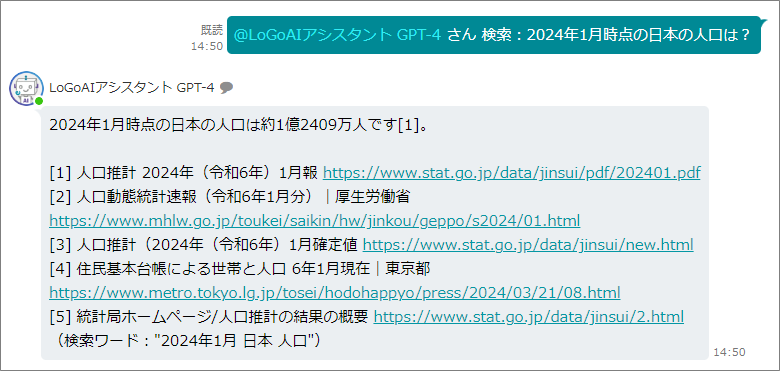This screenshot has width=780, height=371.
Task: Click the 14:50 timestamp under 既読
Action: [207, 46]
